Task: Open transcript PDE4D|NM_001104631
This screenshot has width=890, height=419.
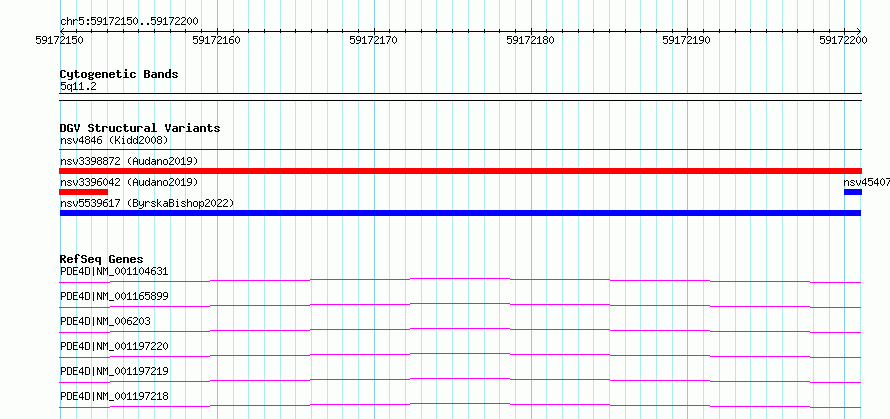Action: pos(114,271)
